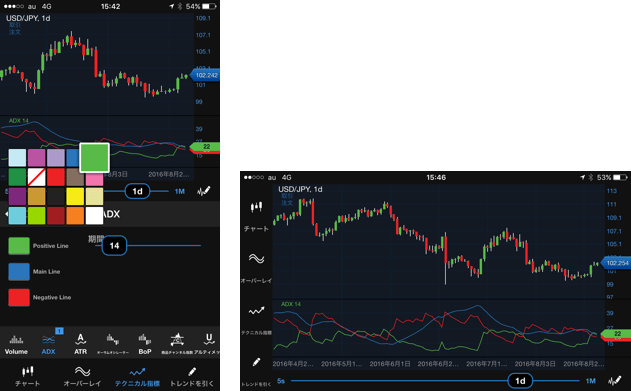Tap the Main Line label
The width and height of the screenshot is (631, 391).
pyautogui.click(x=46, y=272)
